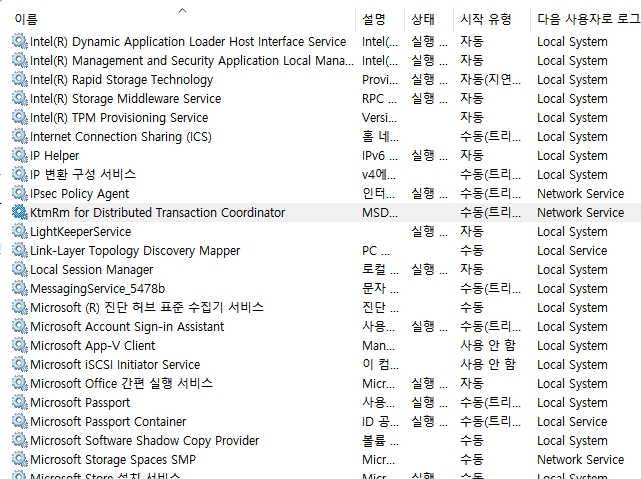Click the gear icon next to Microsoft Storage Spaces SMP
The height and width of the screenshot is (479, 641).
coord(20,459)
